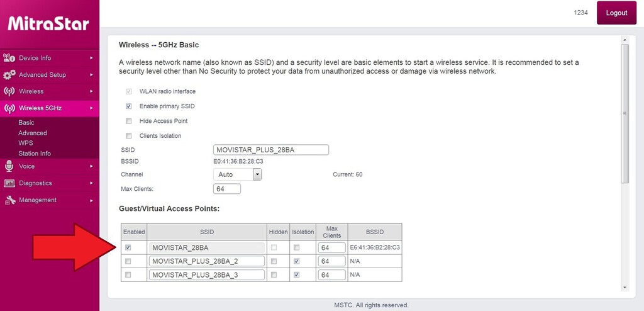The height and width of the screenshot is (311, 644).
Task: Toggle Isolation checkbox for MOVISTAR_PLUS_28BA_3
Action: click(297, 274)
